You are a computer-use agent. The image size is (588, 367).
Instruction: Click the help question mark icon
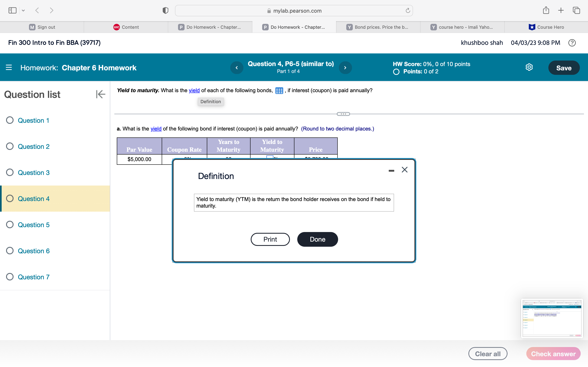pyautogui.click(x=572, y=43)
